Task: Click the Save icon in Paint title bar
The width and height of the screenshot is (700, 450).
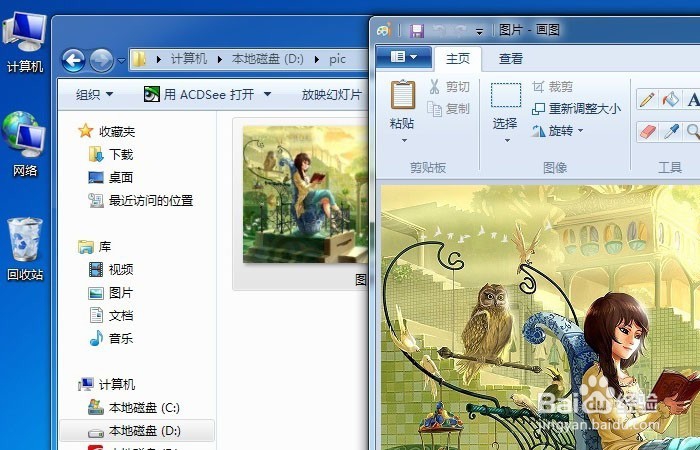Action: click(417, 30)
